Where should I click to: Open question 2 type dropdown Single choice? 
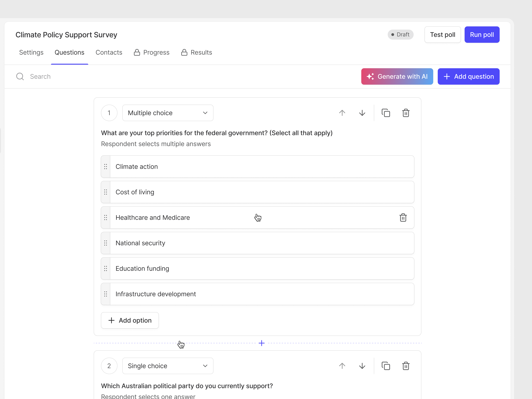pyautogui.click(x=168, y=366)
